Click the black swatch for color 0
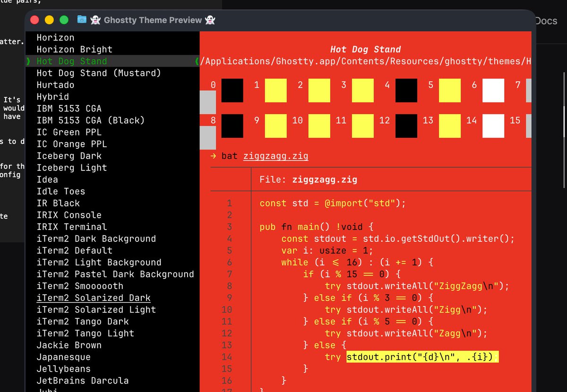The height and width of the screenshot is (392, 567). coord(232,91)
